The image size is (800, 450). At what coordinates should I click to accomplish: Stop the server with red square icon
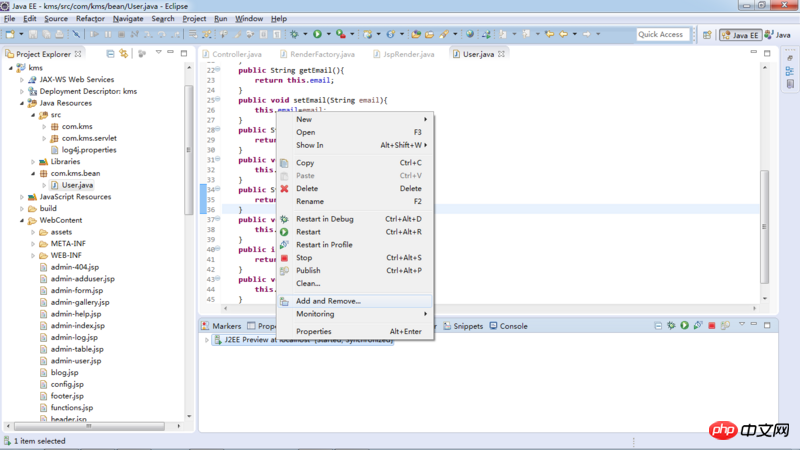710,326
